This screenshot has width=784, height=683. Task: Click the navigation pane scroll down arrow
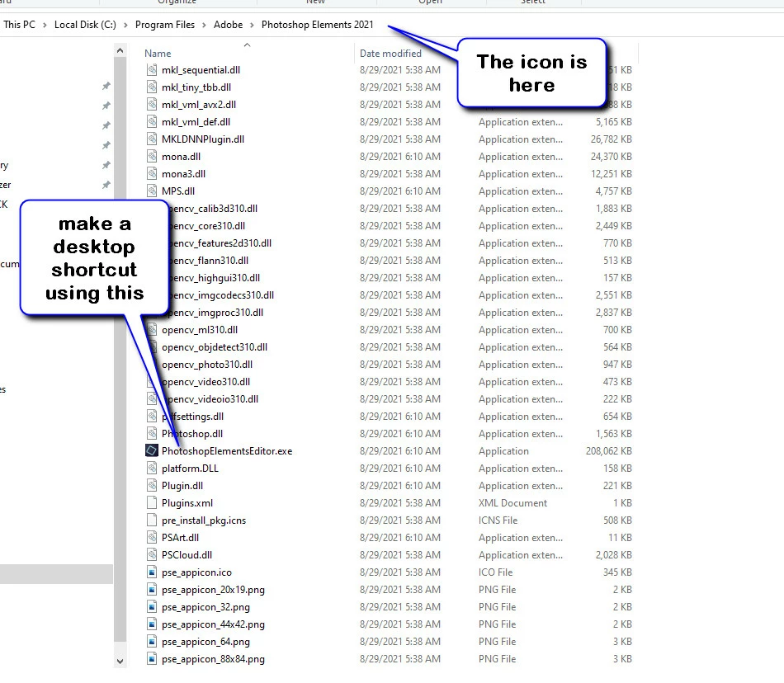click(120, 661)
